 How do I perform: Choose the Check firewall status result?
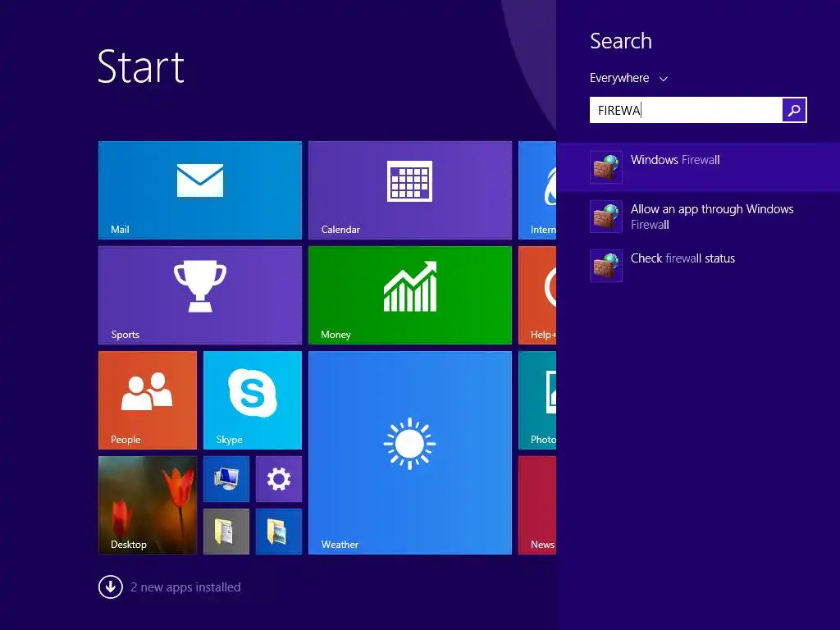pos(698,266)
